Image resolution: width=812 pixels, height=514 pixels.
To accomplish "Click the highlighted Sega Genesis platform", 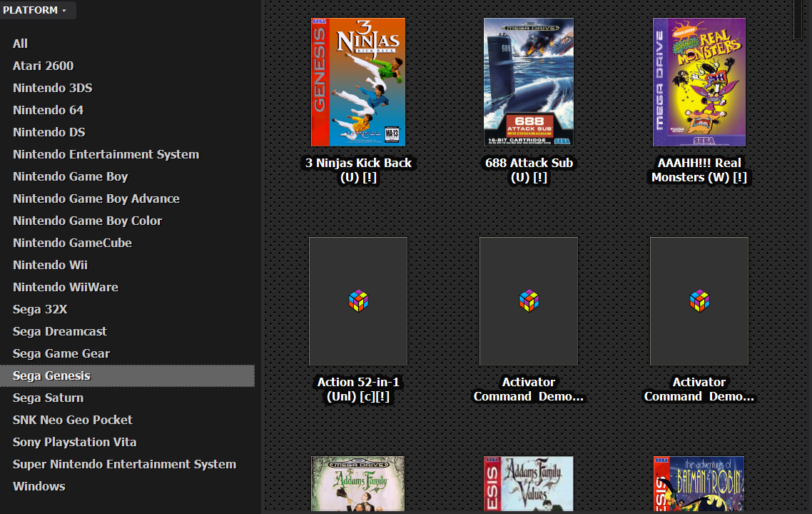I will [127, 376].
